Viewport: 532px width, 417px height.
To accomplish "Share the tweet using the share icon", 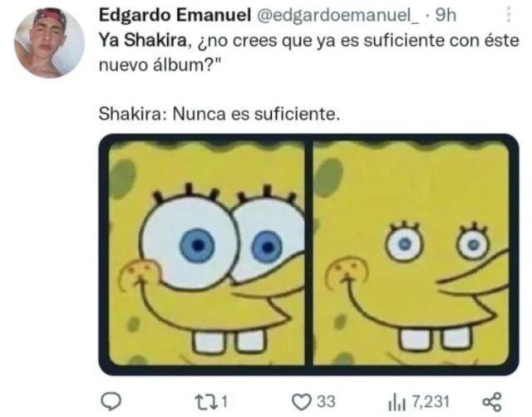I will click(x=492, y=402).
